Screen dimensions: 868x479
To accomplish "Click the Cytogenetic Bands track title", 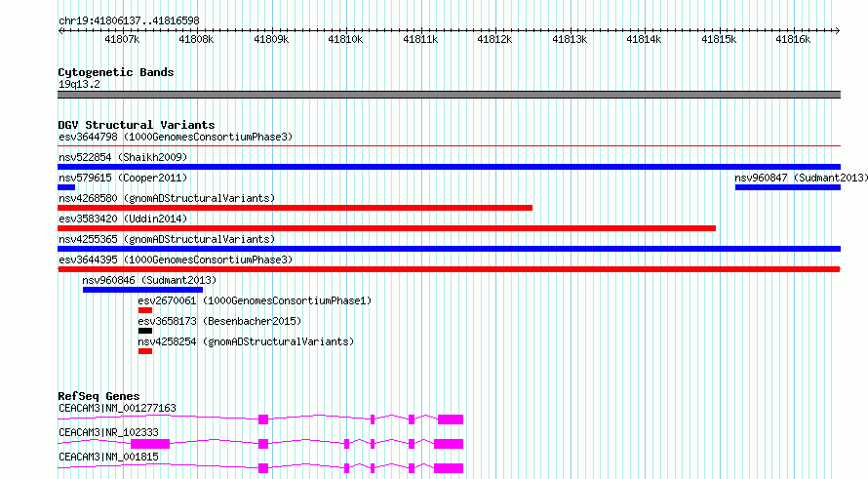I will pos(116,72).
